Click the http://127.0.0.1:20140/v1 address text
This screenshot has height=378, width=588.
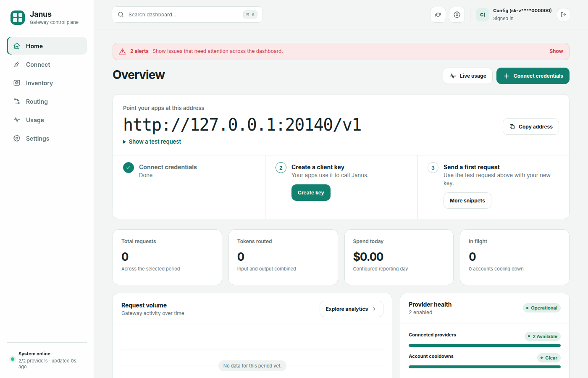pos(242,125)
